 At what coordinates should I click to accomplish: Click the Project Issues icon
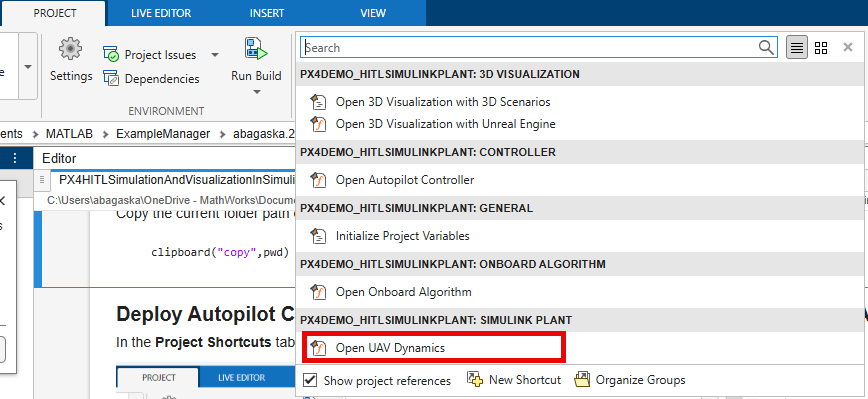111,54
